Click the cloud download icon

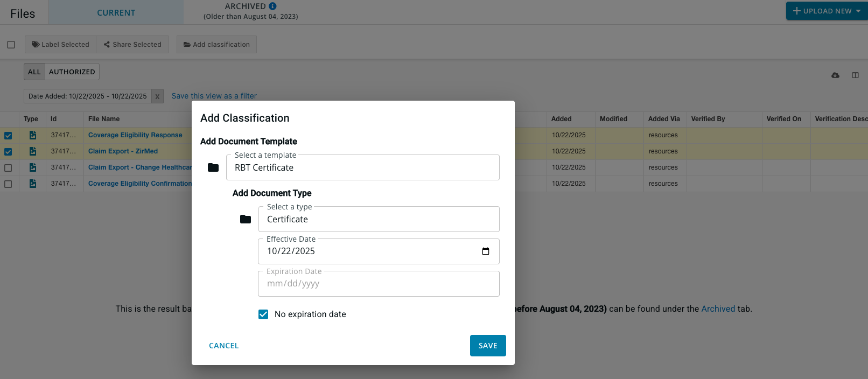[835, 75]
